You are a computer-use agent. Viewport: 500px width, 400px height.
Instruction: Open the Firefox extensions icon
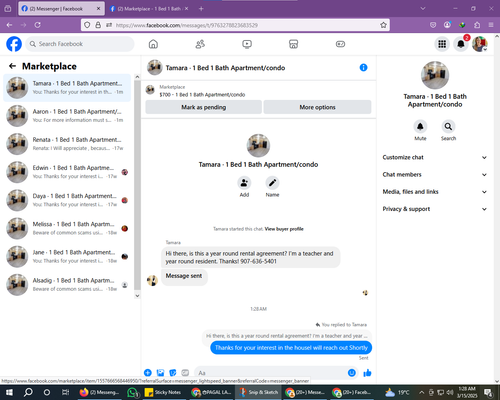pyautogui.click(x=477, y=25)
